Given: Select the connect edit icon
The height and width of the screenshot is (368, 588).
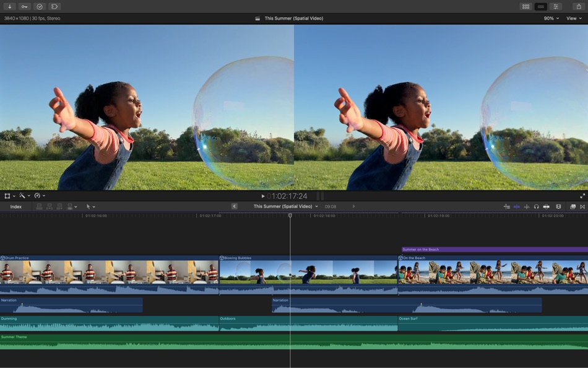Looking at the screenshot, I should [x=39, y=206].
